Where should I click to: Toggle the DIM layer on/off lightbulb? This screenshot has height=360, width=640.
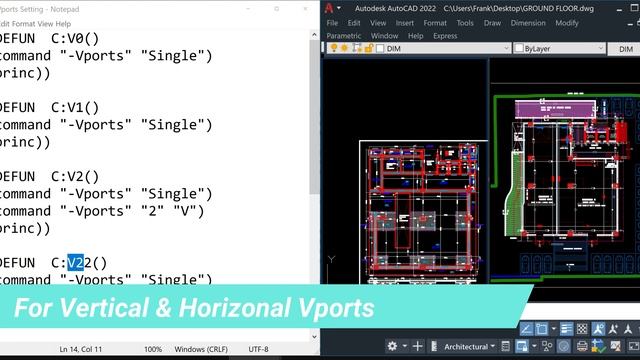(x=334, y=48)
